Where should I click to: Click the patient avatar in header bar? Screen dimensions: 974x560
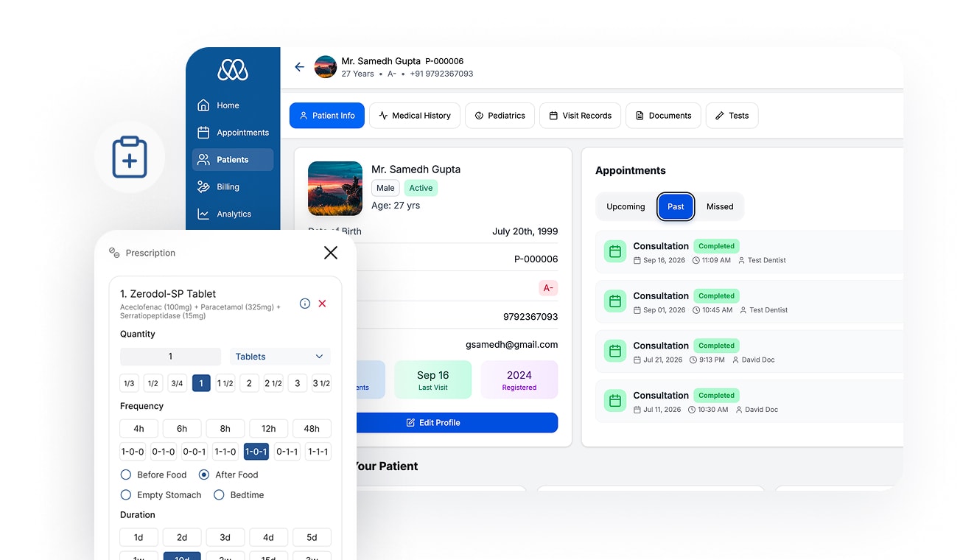coord(326,67)
